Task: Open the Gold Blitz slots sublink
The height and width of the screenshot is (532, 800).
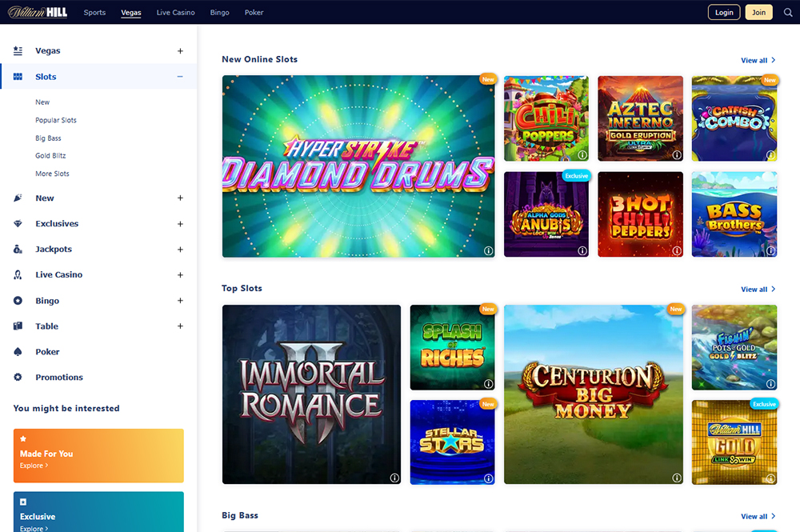Action: 50,155
